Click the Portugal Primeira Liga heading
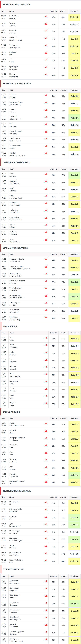81x644 pixels. (17, 5)
